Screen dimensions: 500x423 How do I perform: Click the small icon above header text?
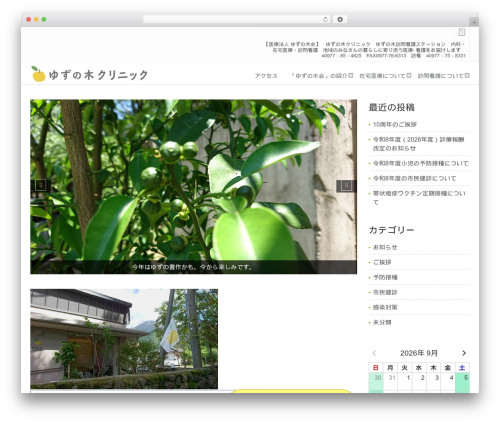[462, 32]
